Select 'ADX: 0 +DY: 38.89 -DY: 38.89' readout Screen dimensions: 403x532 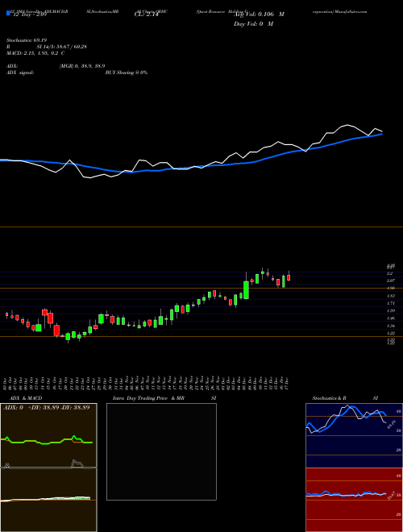point(47,408)
